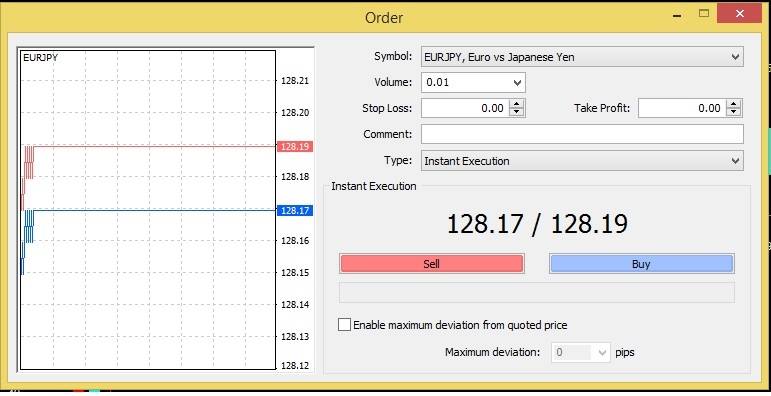Minimize the Order window
771x396 pixels.
tap(678, 15)
